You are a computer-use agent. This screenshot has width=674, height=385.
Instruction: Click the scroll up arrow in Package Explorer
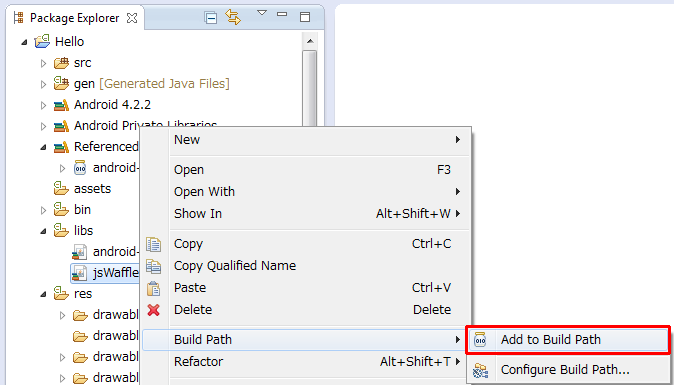click(309, 42)
